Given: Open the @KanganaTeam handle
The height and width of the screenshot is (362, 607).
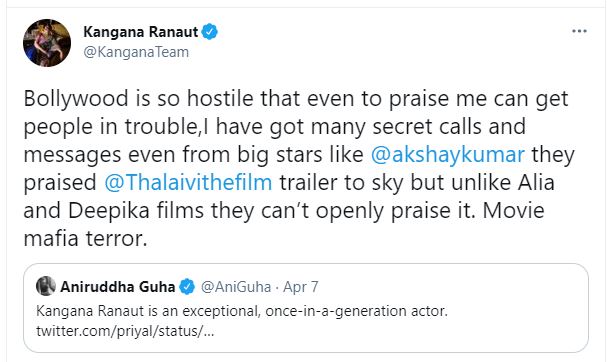Looking at the screenshot, I should tap(136, 52).
